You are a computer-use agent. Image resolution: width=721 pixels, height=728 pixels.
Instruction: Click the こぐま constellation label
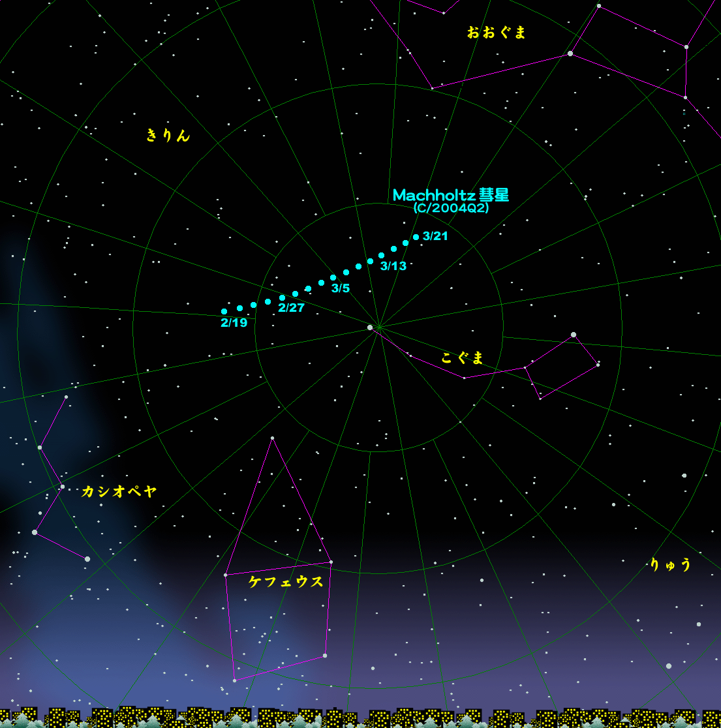[463, 358]
